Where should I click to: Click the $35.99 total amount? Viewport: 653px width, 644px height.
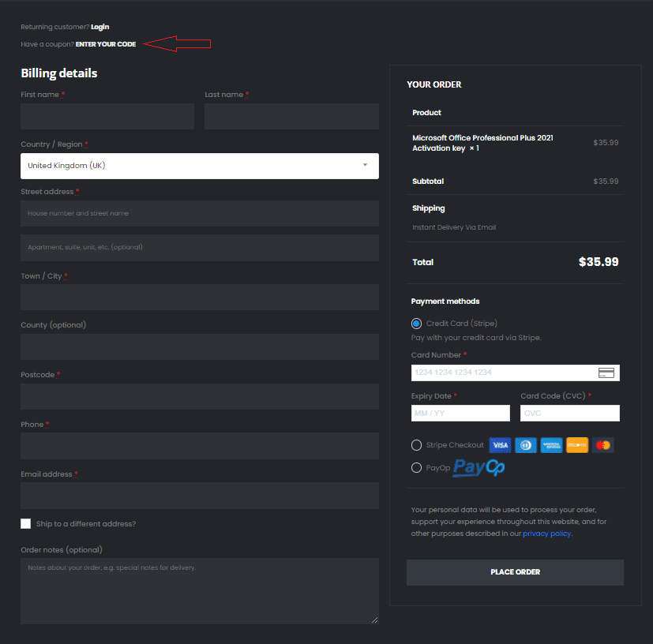point(599,262)
